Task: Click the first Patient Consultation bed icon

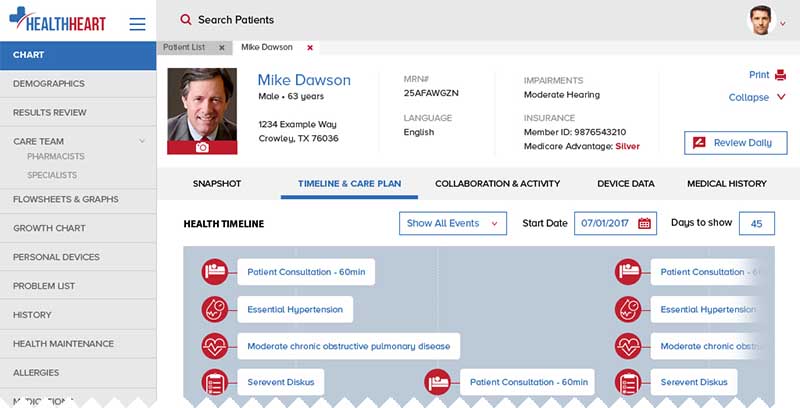Action: 215,272
